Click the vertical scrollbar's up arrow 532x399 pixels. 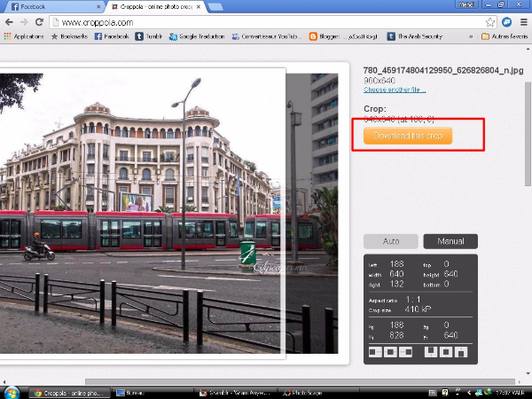click(x=528, y=49)
